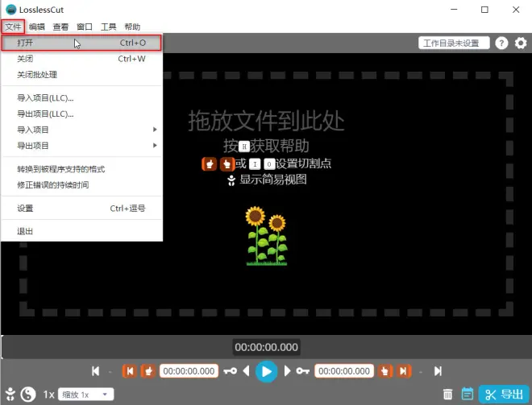Open the 帮助 menu

tap(132, 27)
